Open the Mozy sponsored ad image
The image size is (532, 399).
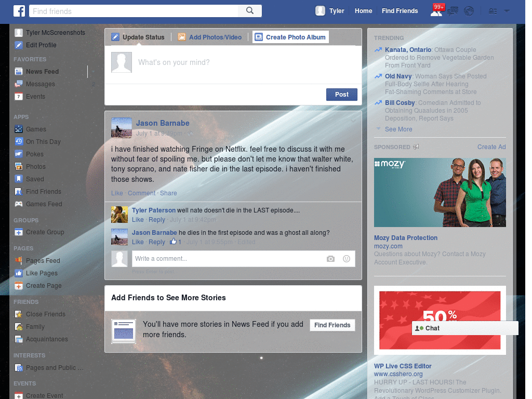(440, 192)
